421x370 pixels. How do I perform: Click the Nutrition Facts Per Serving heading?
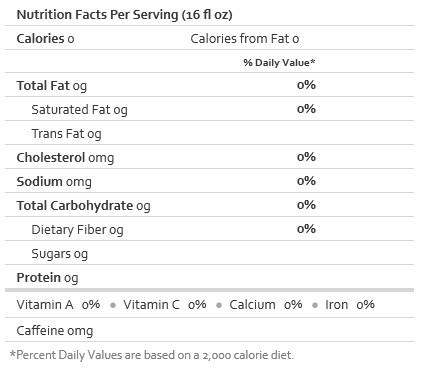[x=124, y=15]
